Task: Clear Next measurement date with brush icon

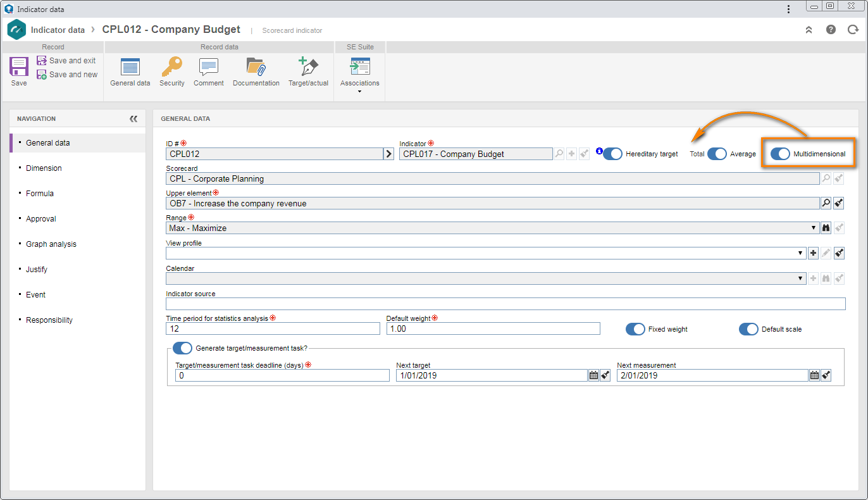Action: click(x=826, y=375)
